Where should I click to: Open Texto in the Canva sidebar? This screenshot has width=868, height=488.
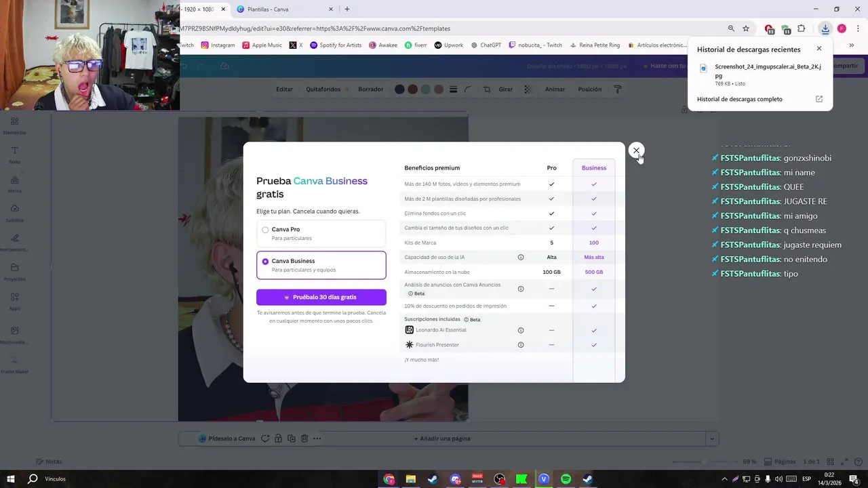pos(14,155)
